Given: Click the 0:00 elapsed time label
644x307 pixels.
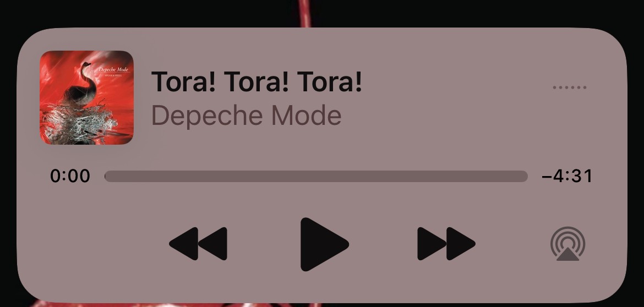Looking at the screenshot, I should [70, 176].
